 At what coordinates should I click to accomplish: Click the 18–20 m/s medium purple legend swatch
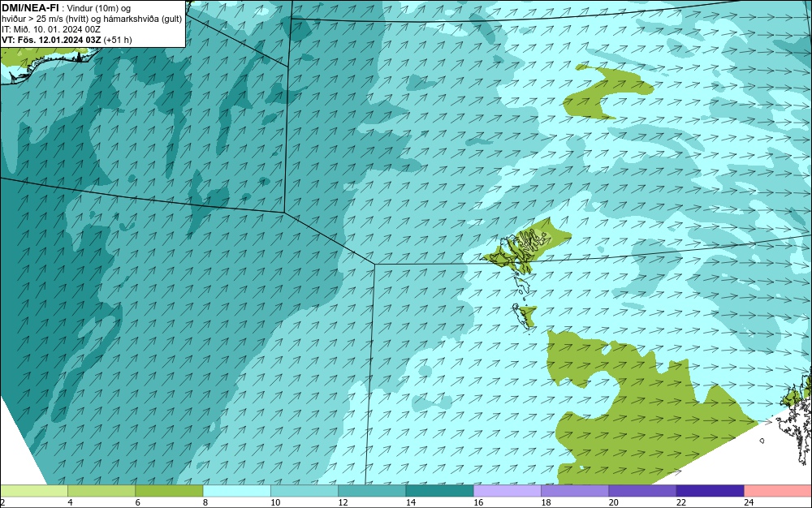tap(575, 490)
